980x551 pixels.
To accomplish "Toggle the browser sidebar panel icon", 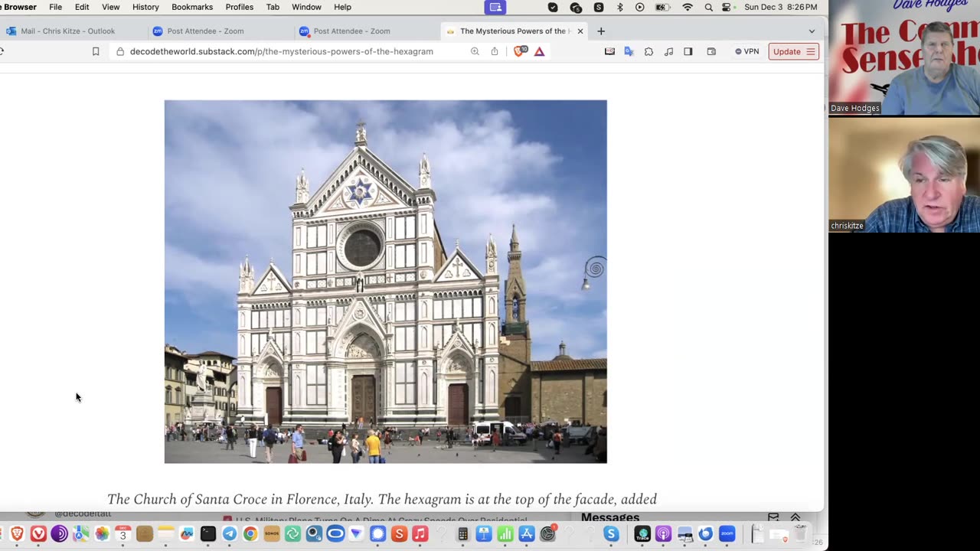I will click(x=688, y=51).
